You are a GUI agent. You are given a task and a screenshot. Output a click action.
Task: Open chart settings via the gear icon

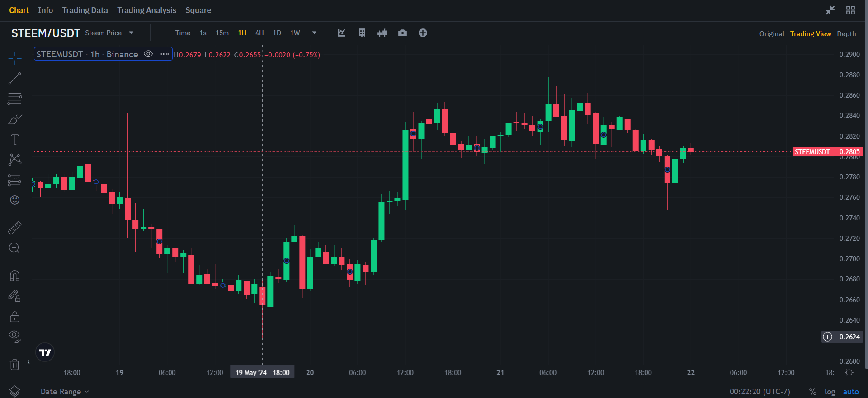tap(849, 373)
